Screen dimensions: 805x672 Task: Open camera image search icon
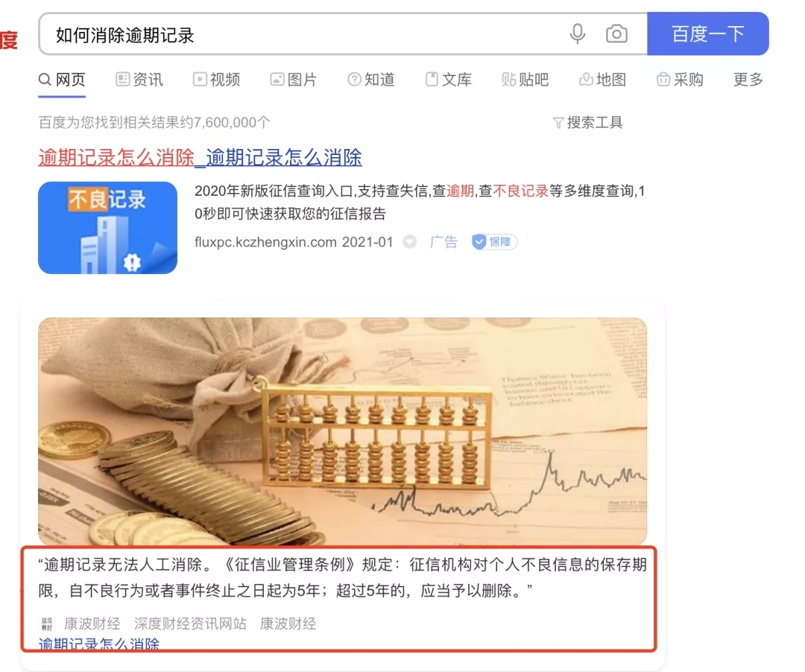coord(616,34)
